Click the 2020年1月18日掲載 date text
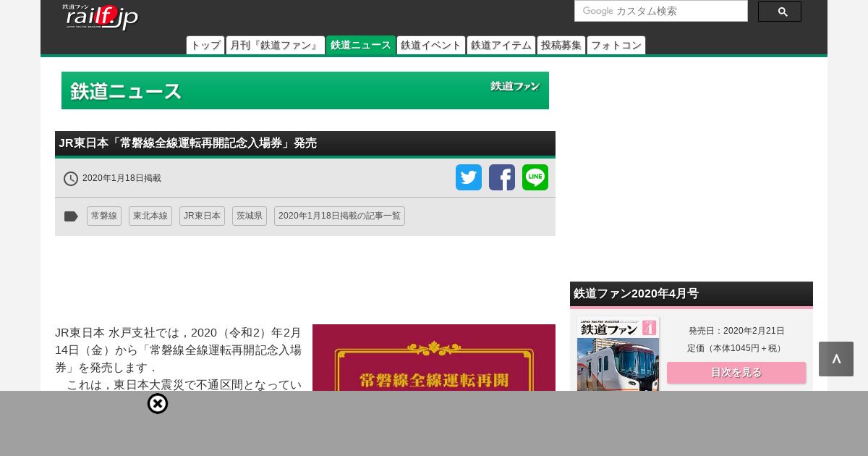Viewport: 868px width, 456px height. [122, 178]
